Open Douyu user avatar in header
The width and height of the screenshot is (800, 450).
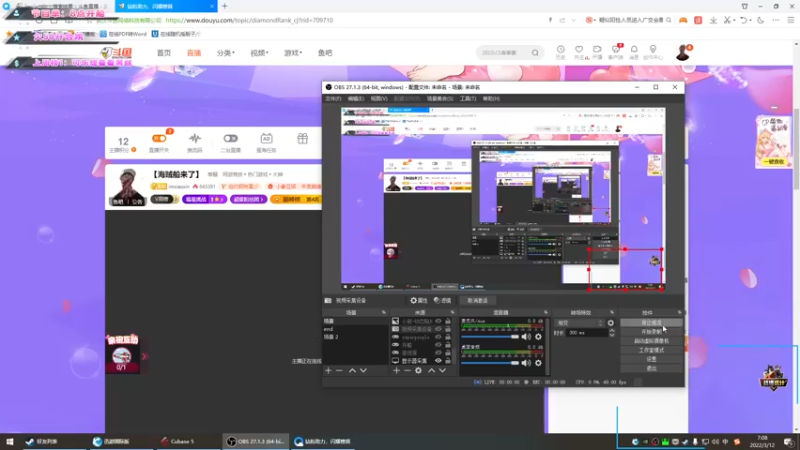683,53
